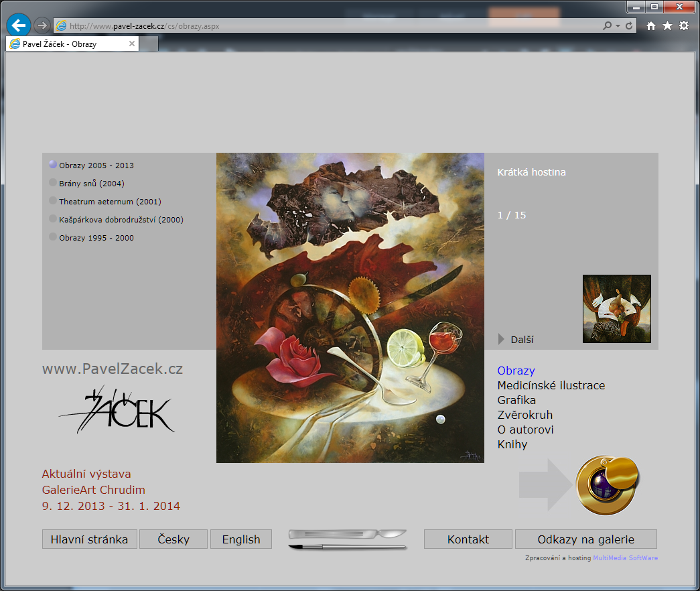This screenshot has height=591, width=700.
Task: Click the Krátká hostina painting title
Action: [x=531, y=172]
